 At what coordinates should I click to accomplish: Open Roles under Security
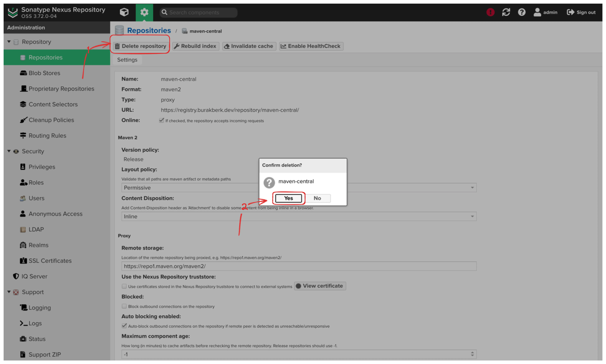(x=57, y=182)
